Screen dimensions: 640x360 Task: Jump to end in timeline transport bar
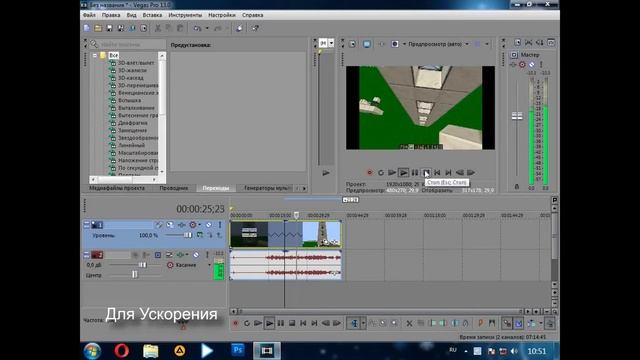tap(314, 323)
